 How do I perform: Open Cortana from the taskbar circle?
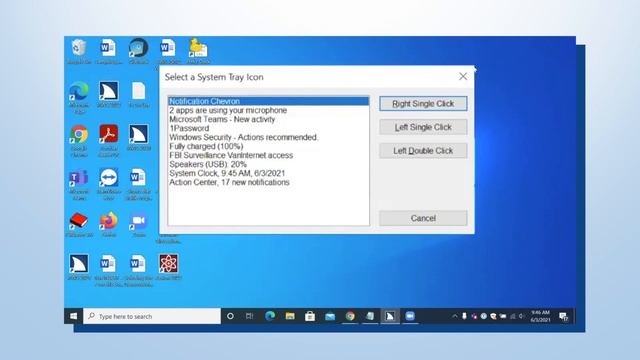point(230,316)
